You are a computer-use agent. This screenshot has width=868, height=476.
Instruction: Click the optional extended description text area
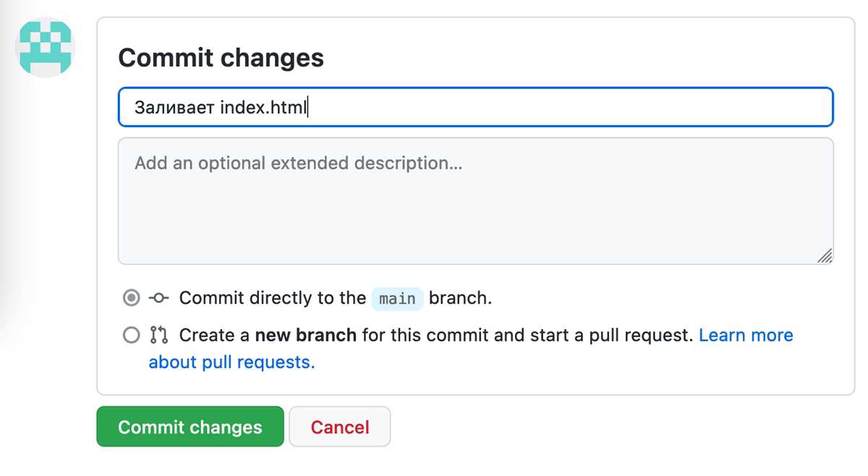point(476,201)
